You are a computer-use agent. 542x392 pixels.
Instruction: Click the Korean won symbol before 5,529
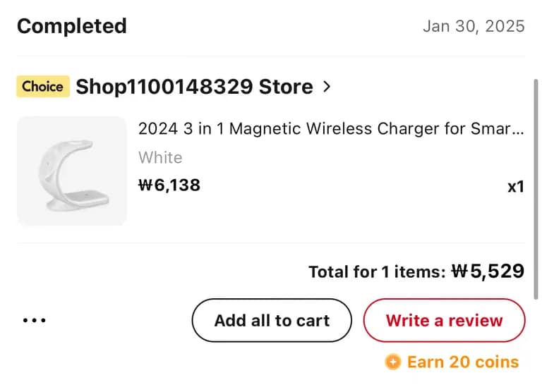click(x=460, y=271)
